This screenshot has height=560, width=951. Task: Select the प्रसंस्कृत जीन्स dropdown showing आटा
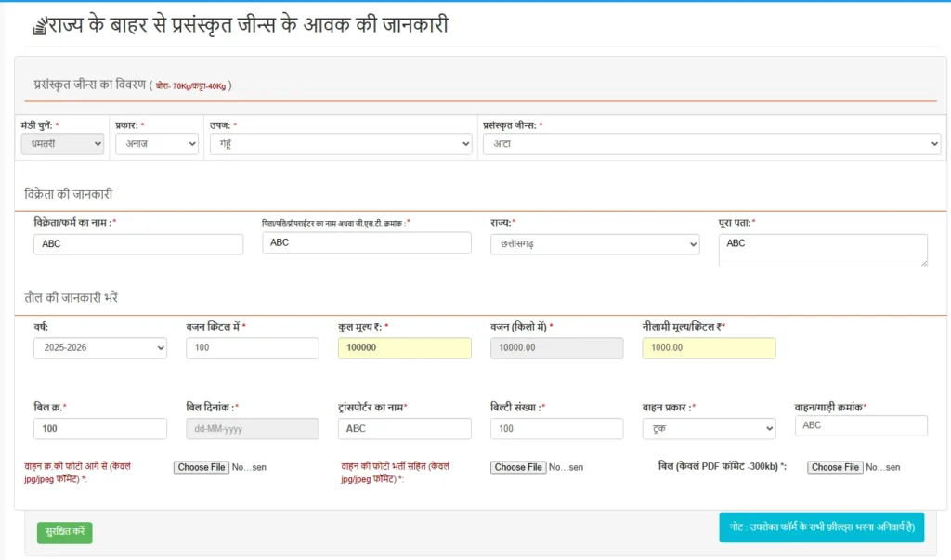[x=711, y=144]
